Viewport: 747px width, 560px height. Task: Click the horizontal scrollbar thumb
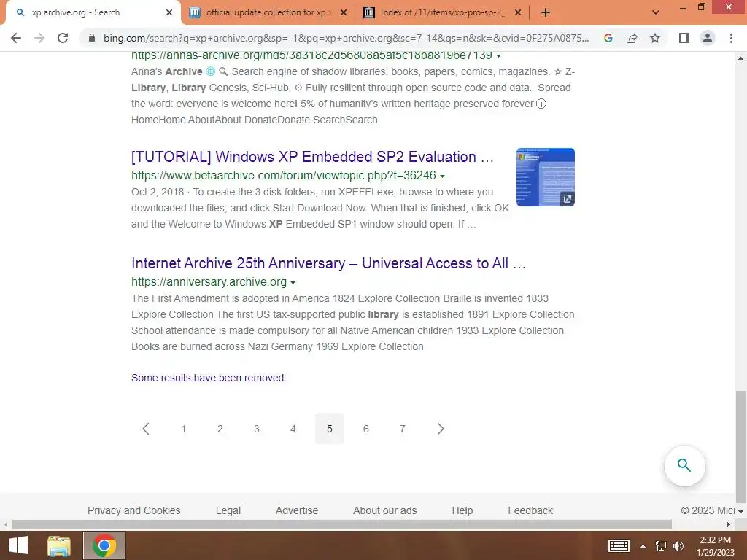pos(342,525)
